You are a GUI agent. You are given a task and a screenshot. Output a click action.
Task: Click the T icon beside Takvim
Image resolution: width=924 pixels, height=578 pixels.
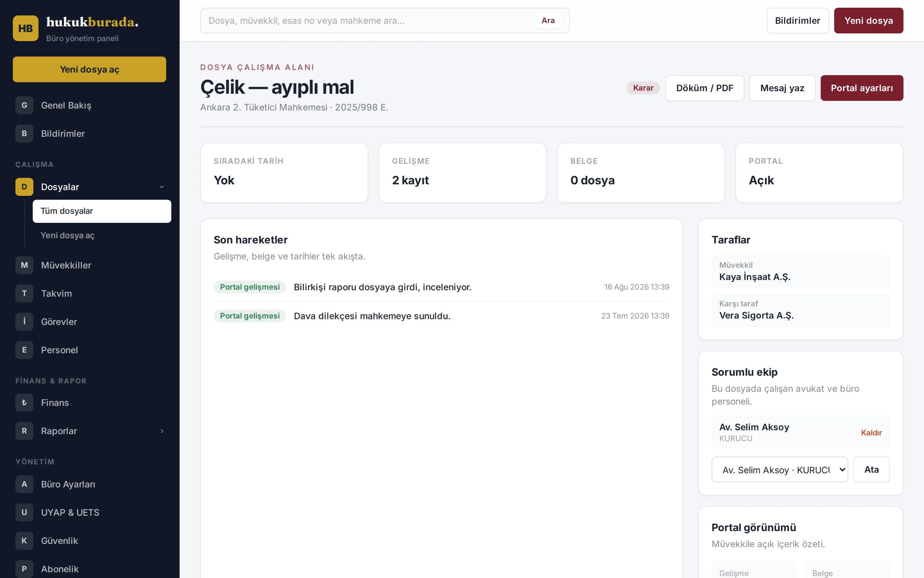pos(24,293)
